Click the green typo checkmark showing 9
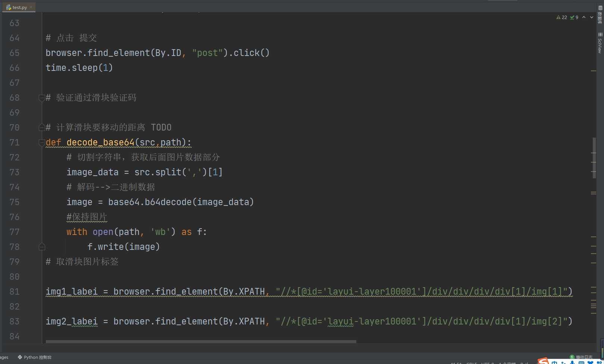604x364 pixels. (x=574, y=17)
